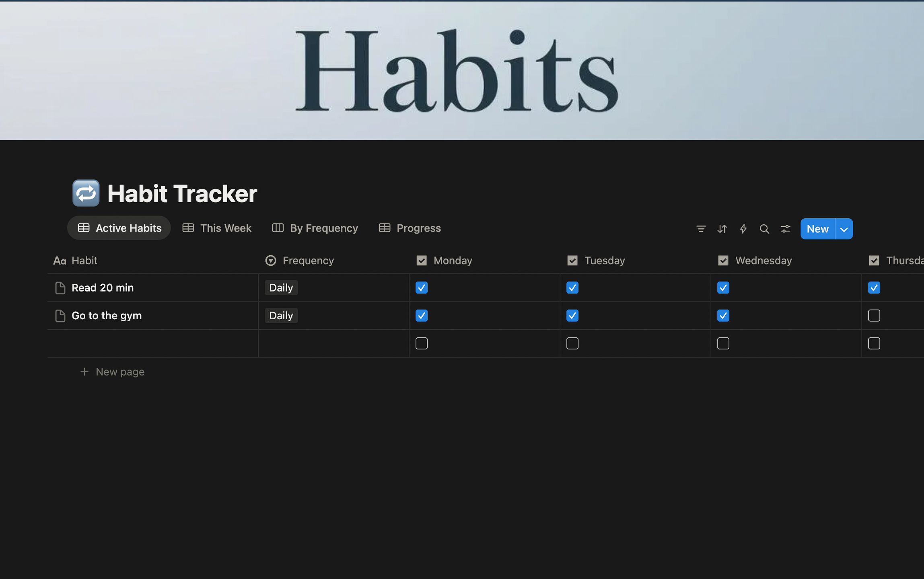
Task: Expand the New button dropdown arrow
Action: click(x=844, y=229)
